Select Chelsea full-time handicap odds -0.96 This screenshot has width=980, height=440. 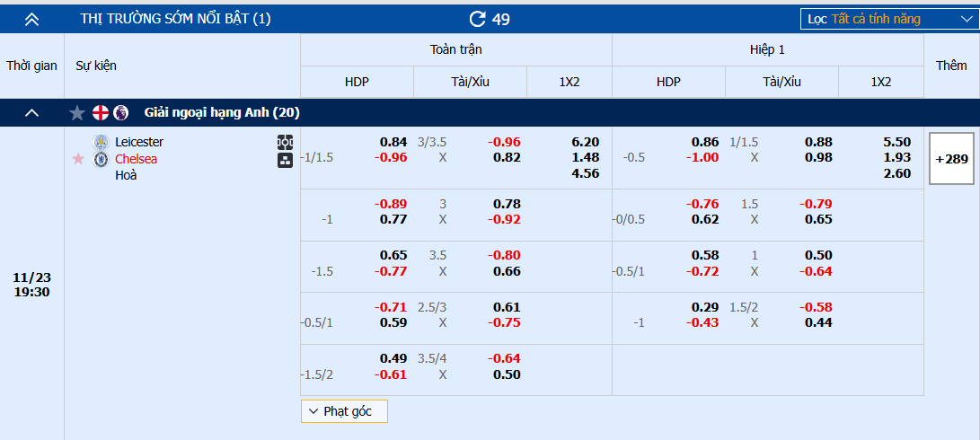[x=392, y=157]
